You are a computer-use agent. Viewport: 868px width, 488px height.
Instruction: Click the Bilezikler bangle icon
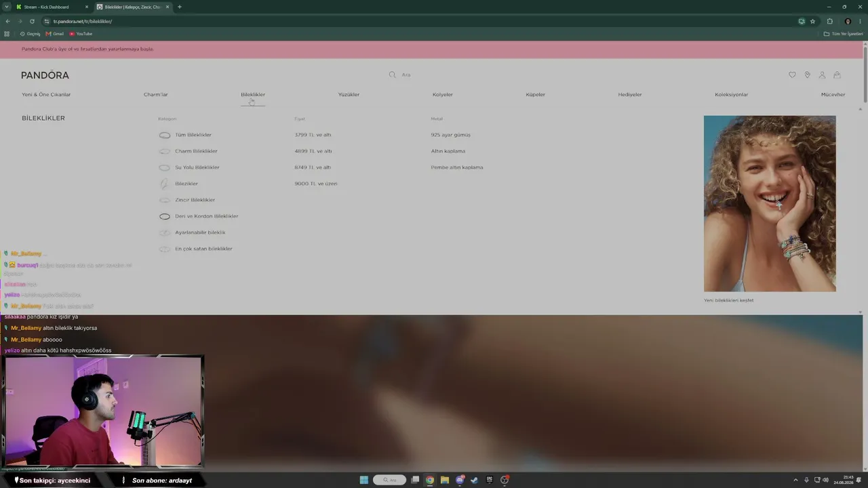[x=165, y=184]
